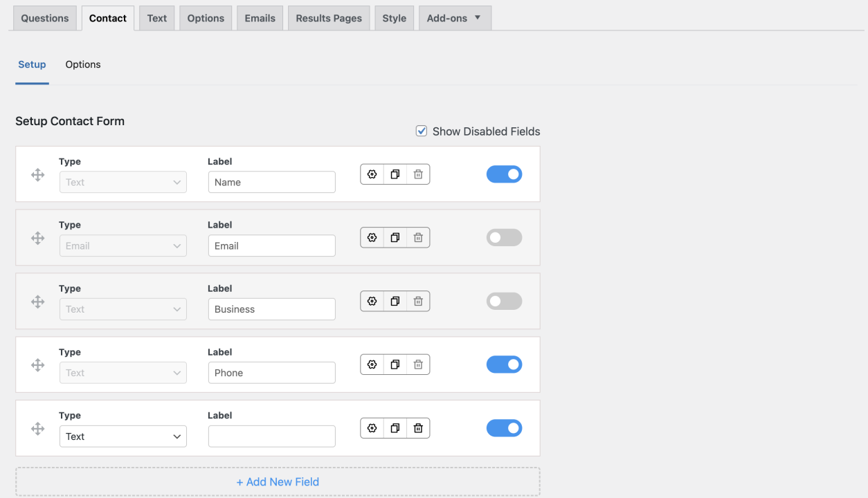Delete the blank-label field
868x498 pixels.
click(418, 428)
